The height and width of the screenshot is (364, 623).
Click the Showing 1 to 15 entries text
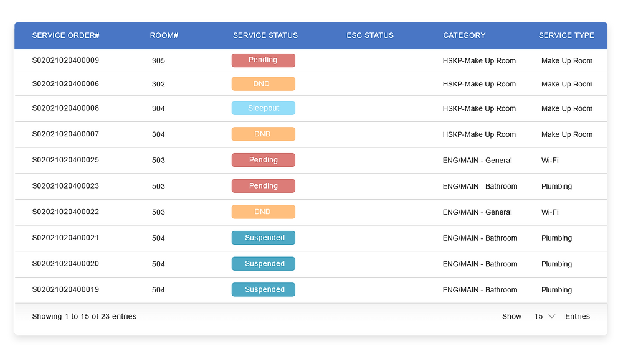(x=83, y=316)
